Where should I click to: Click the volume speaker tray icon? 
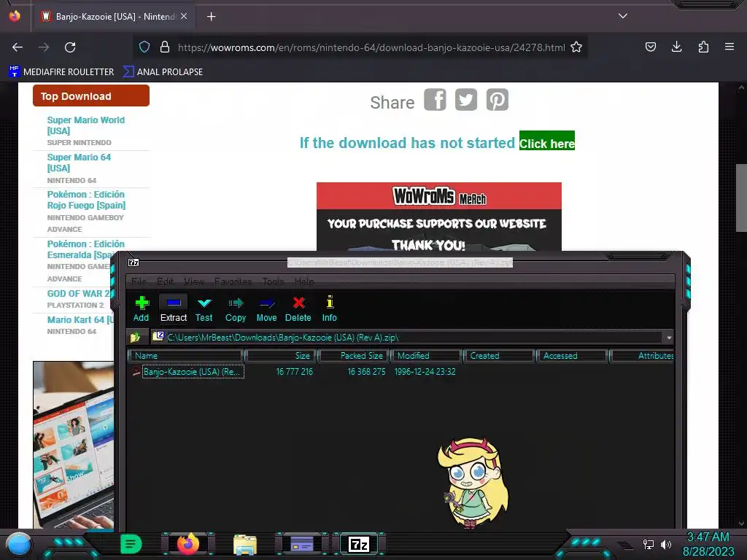click(x=665, y=544)
